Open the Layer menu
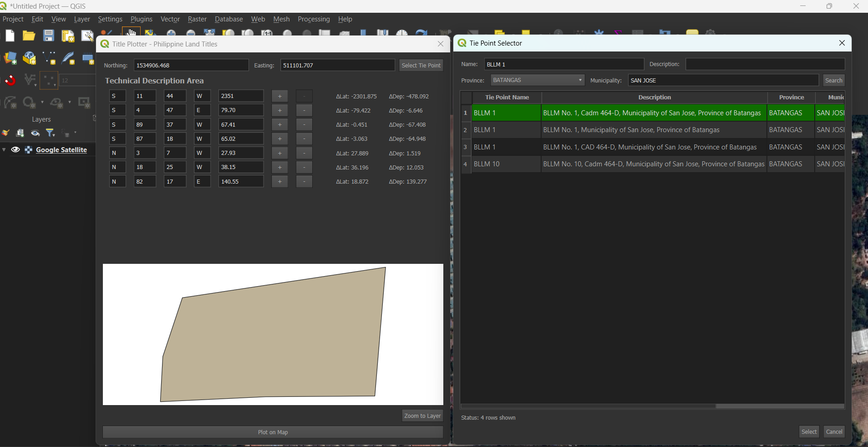Screen dimensions: 868x447 pyautogui.click(x=82, y=19)
